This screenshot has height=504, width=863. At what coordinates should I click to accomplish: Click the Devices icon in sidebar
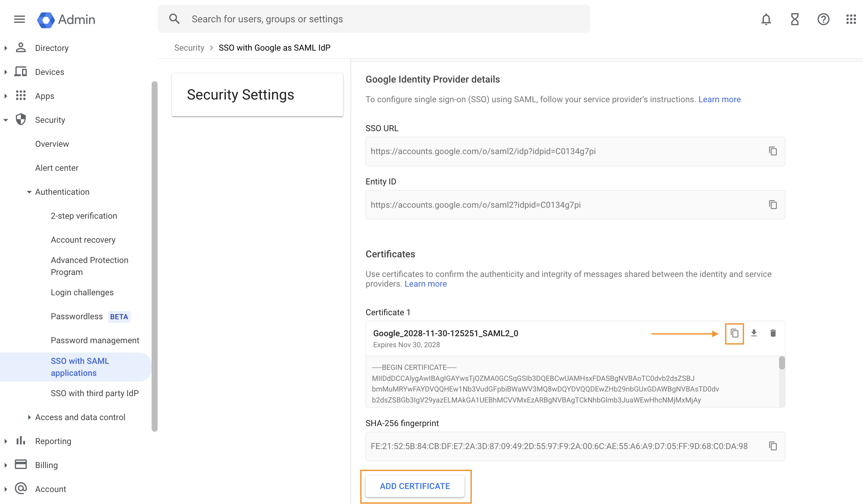[x=21, y=72]
